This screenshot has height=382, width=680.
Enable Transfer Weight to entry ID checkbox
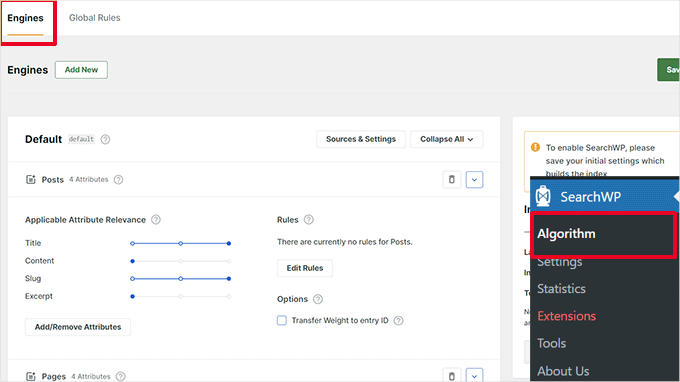pos(282,320)
